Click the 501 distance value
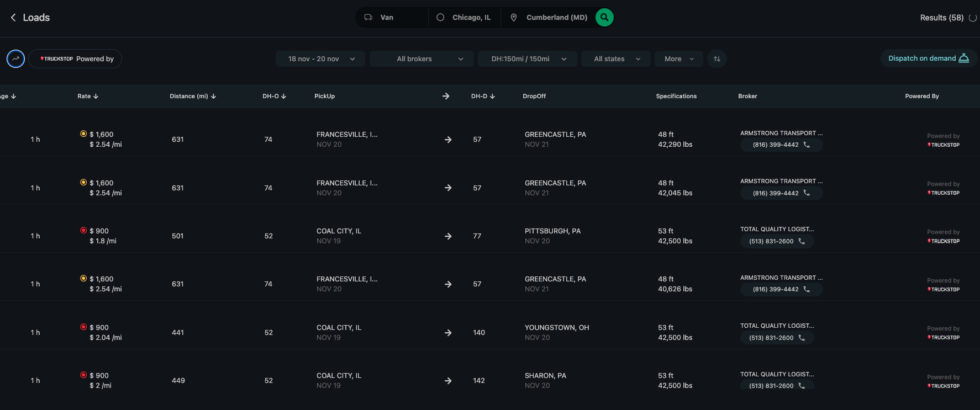 point(178,236)
